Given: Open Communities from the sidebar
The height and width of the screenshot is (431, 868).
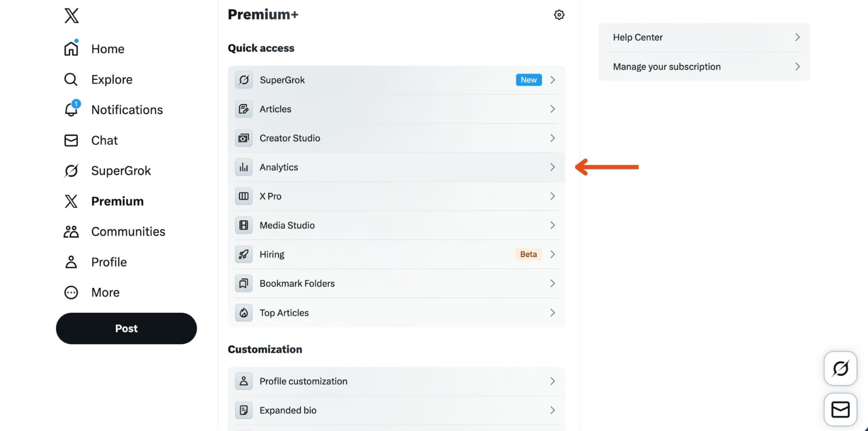Looking at the screenshot, I should click(128, 232).
